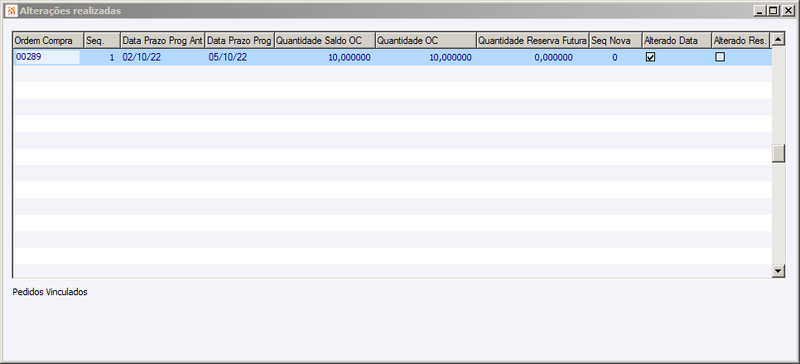Select the date cell 02/10/22

(x=163, y=57)
